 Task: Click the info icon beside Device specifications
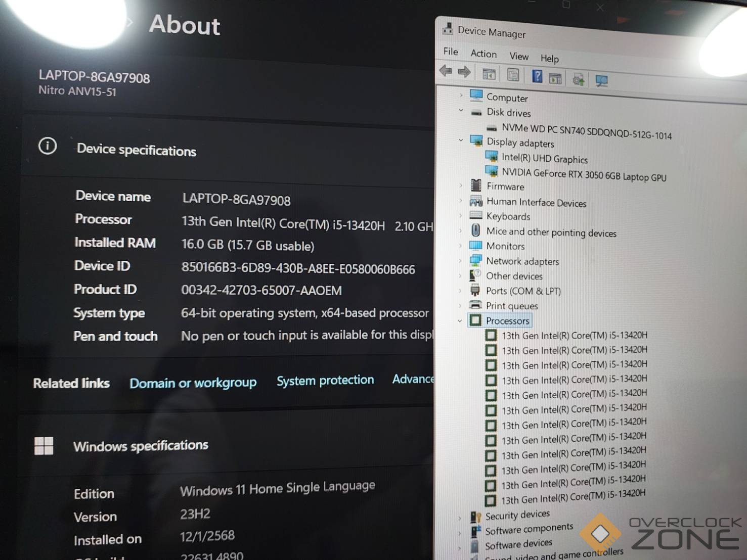pos(48,146)
